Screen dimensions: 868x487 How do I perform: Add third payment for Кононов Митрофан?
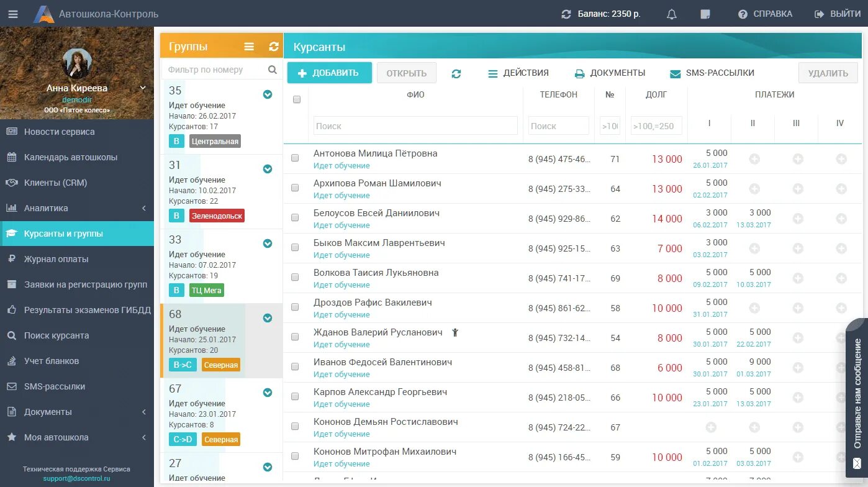[798, 457]
